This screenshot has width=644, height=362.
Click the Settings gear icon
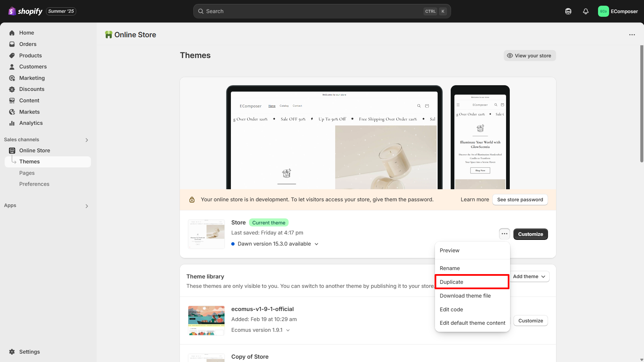pyautogui.click(x=12, y=352)
